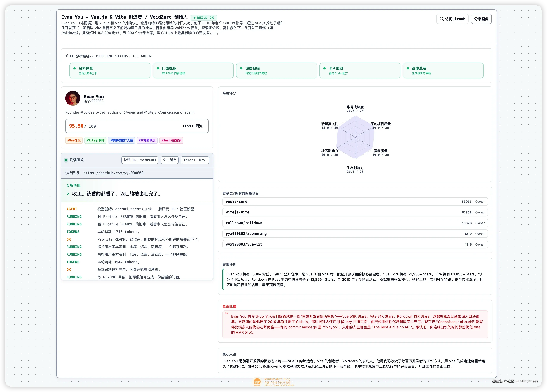Click the Evan You name in the profile card

click(x=94, y=96)
